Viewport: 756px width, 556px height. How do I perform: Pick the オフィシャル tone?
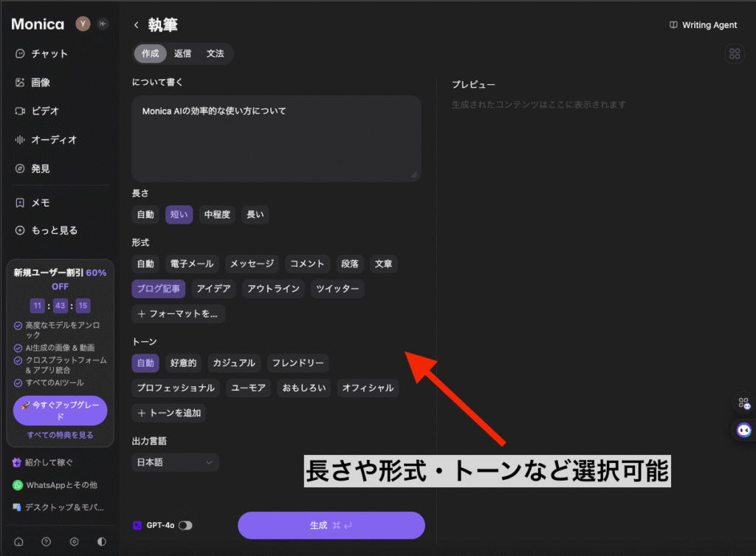click(x=368, y=388)
